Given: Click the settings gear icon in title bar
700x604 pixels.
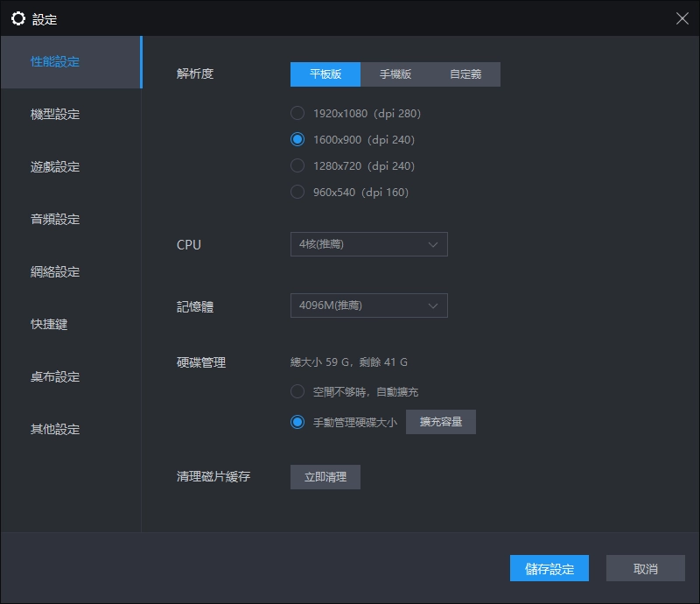Looking at the screenshot, I should click(x=18, y=18).
